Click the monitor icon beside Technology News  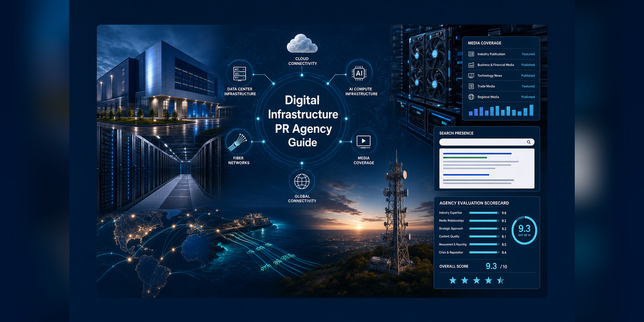pyautogui.click(x=471, y=76)
